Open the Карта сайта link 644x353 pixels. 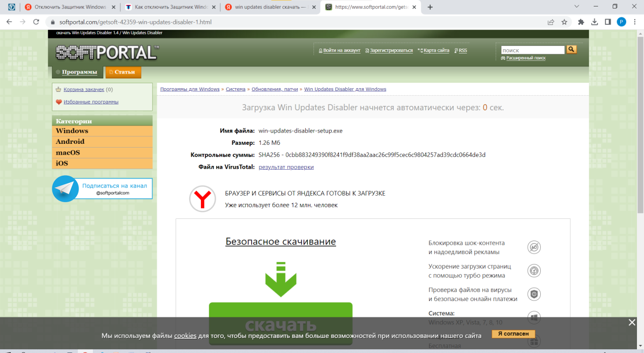[436, 51]
